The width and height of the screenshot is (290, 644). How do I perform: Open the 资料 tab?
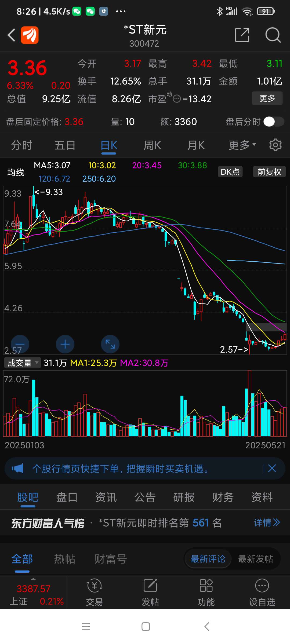[262, 497]
